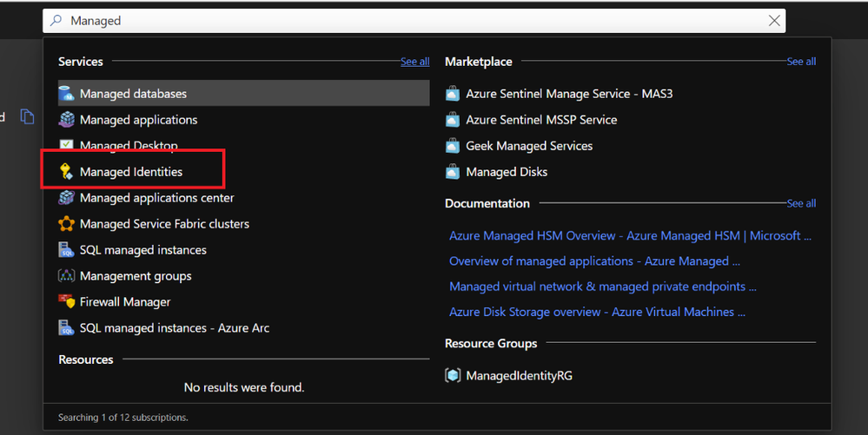The height and width of the screenshot is (435, 868).
Task: Open Managed virtual network & private endpoints link
Action: coord(603,287)
